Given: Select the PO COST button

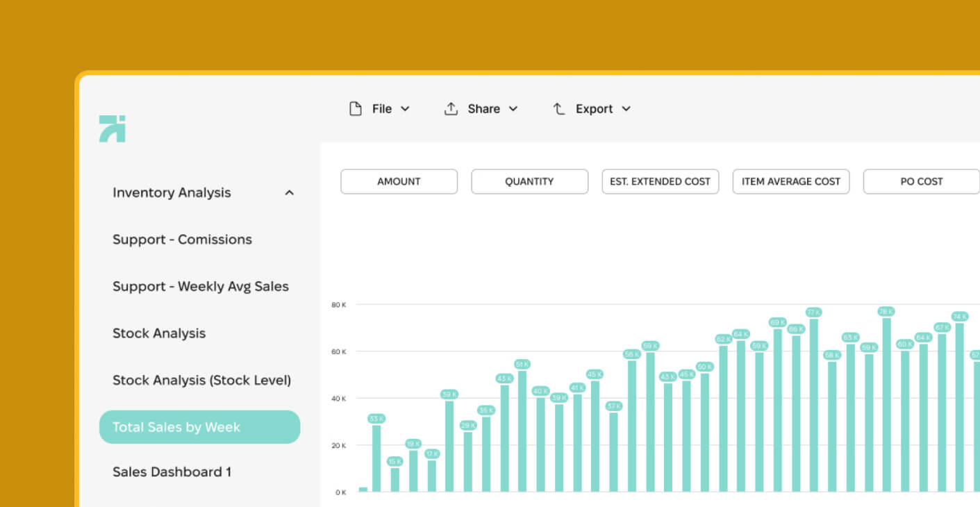Looking at the screenshot, I should point(921,181).
